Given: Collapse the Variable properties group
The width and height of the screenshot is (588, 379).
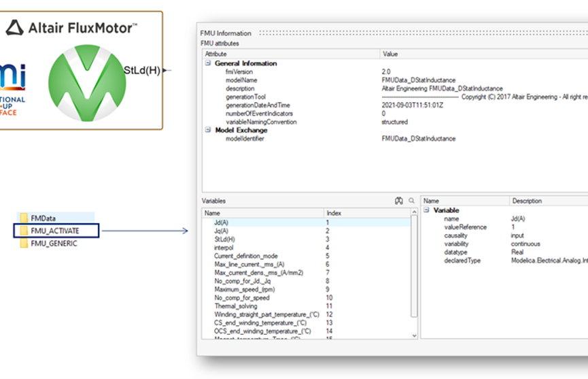Looking at the screenshot, I should click(x=426, y=210).
